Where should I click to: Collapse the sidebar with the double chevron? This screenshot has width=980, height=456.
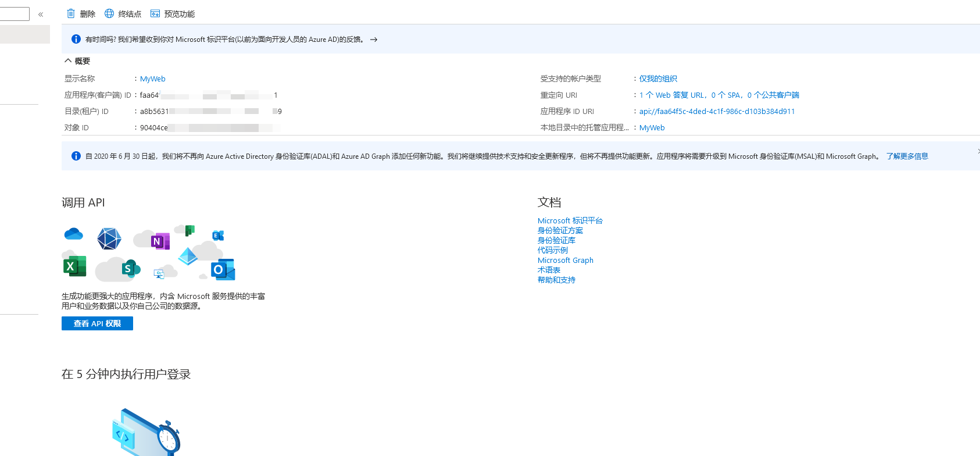[41, 14]
